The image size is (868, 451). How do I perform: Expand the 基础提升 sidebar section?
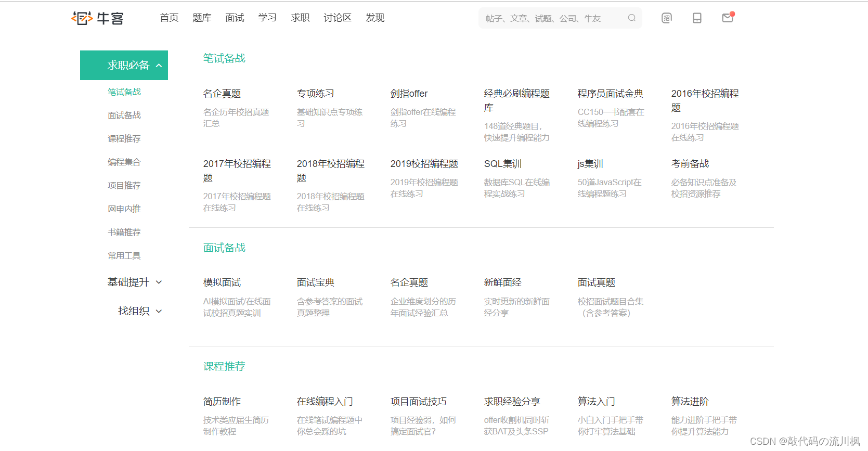159,282
